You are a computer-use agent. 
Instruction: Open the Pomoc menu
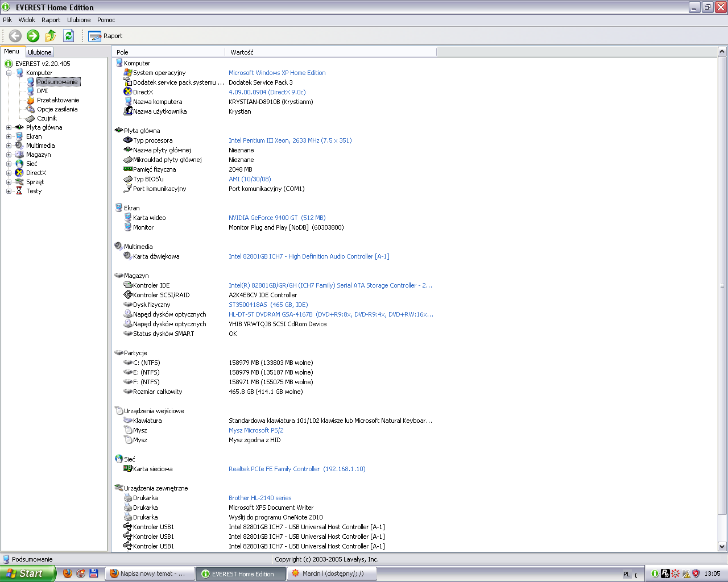(x=106, y=20)
